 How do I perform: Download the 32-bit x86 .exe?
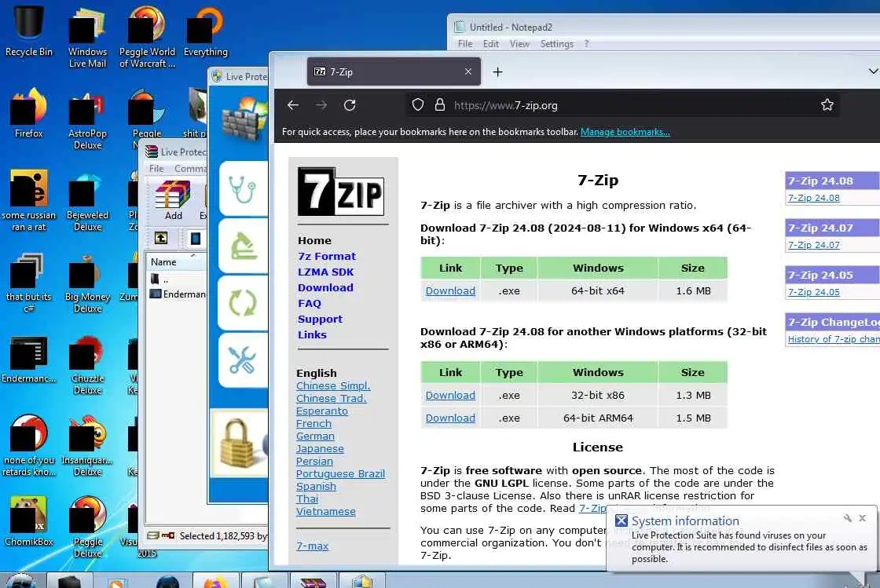(x=450, y=395)
